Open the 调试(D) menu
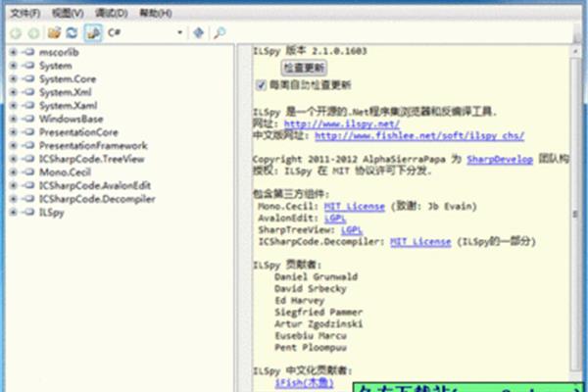This screenshot has width=588, height=392. (112, 14)
